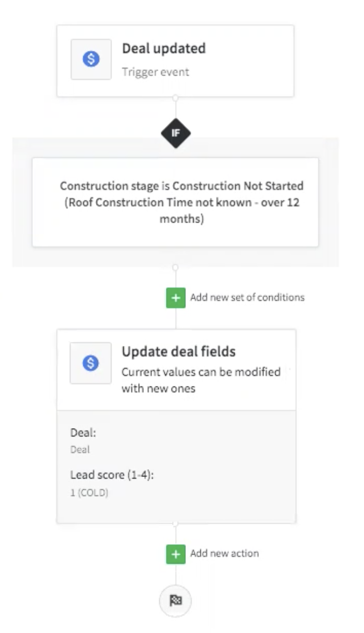Click connector dot below the condition block
The width and height of the screenshot is (364, 633).
[175, 268]
